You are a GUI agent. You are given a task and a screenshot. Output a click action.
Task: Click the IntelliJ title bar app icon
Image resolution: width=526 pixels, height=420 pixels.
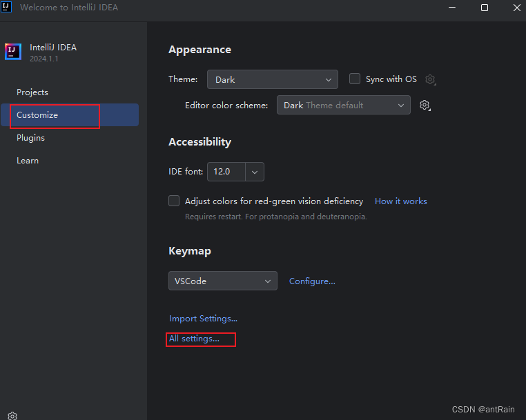click(6, 7)
